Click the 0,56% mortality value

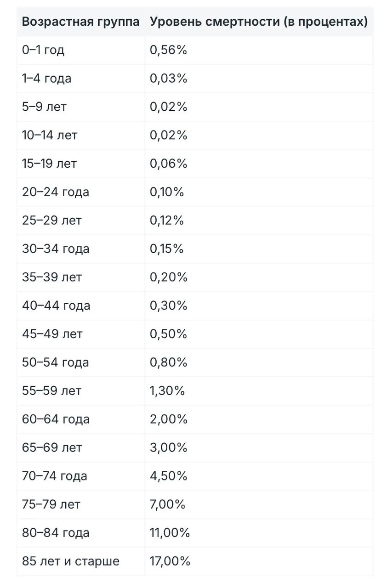[168, 50]
